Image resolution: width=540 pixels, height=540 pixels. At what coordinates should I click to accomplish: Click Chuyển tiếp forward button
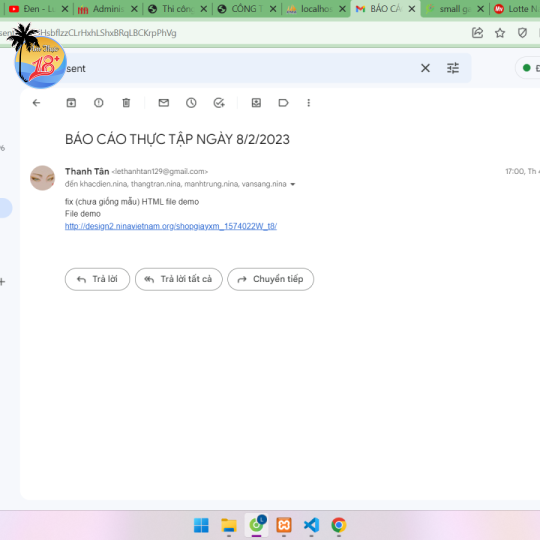click(x=271, y=279)
